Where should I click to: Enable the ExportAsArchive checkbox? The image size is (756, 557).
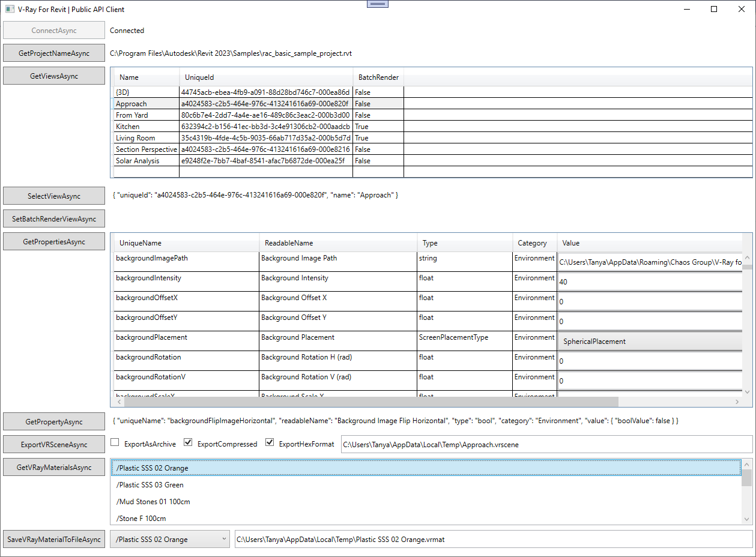[115, 443]
